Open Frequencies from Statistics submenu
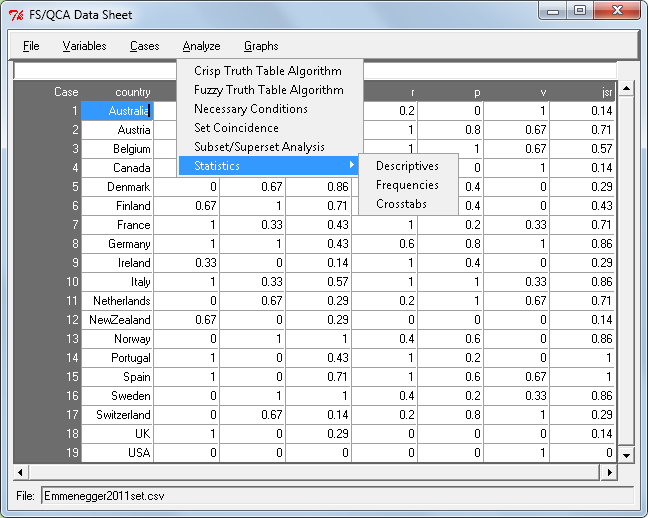Image resolution: width=648 pixels, height=518 pixels. pos(407,185)
